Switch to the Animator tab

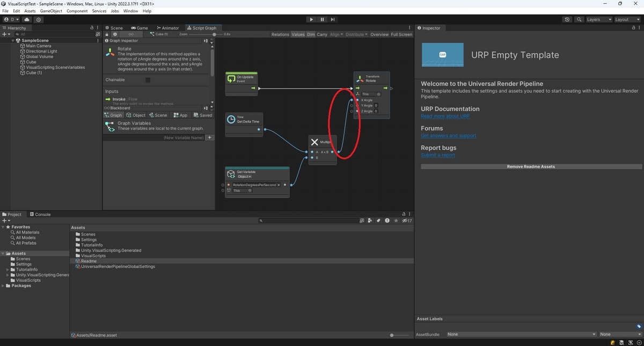pos(168,28)
